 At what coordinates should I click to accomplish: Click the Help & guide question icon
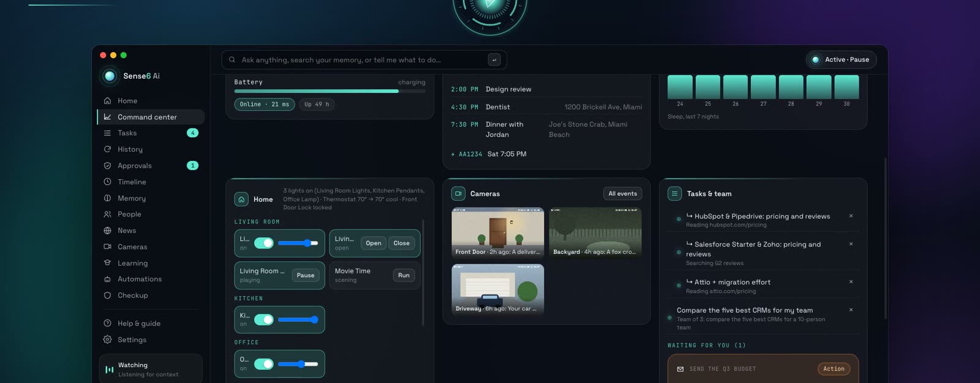107,324
